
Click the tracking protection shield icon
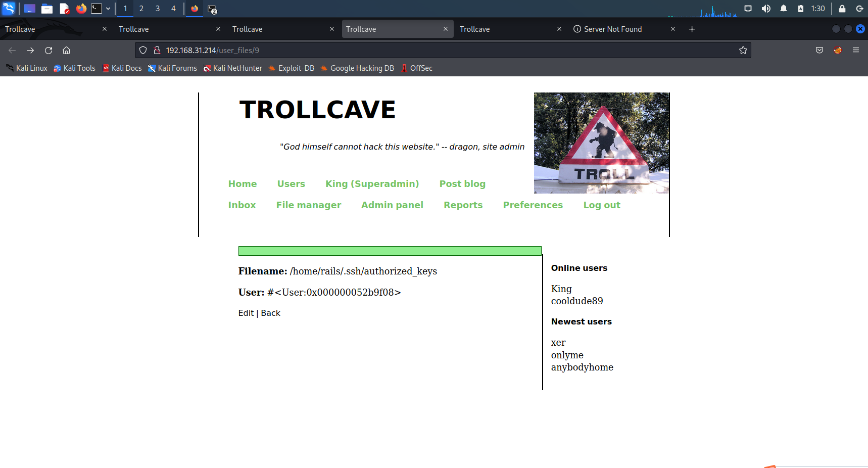143,50
